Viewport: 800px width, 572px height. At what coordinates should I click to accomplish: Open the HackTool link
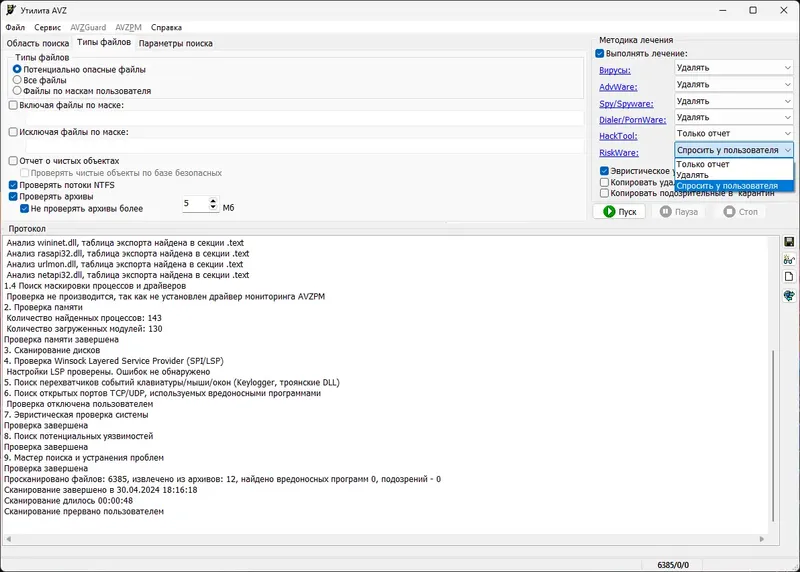pos(618,136)
